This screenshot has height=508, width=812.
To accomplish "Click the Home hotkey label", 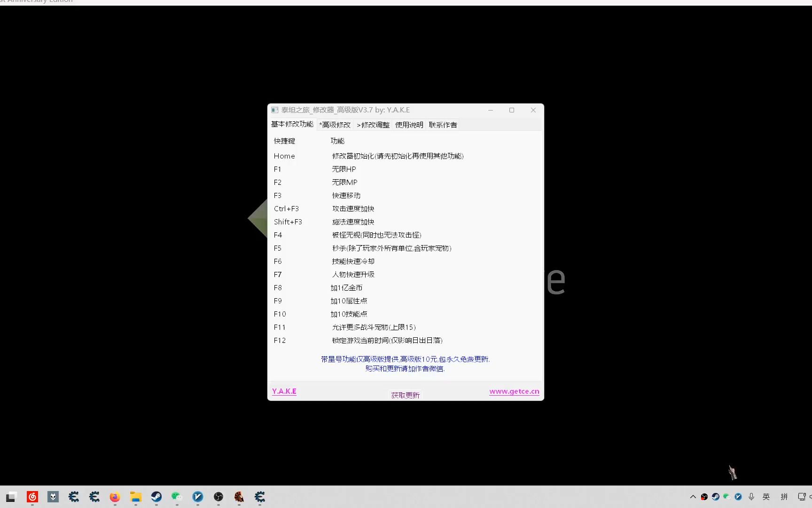I will point(284,156).
